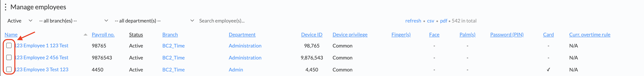Sort by Password (PIN) column header

(x=507, y=35)
